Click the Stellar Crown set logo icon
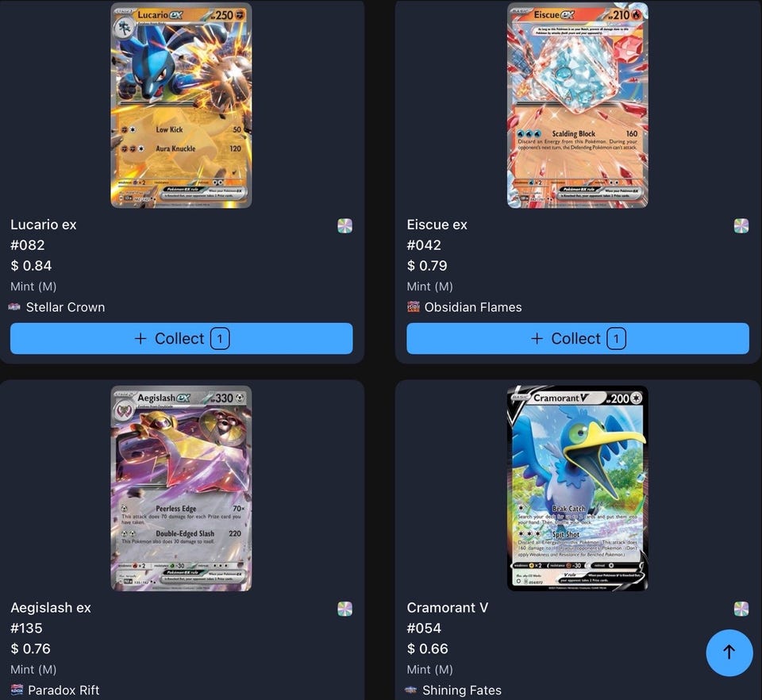 (14, 307)
